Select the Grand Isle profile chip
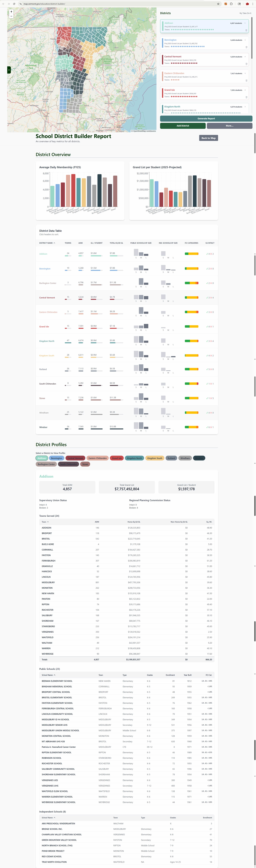 [x=117, y=458]
